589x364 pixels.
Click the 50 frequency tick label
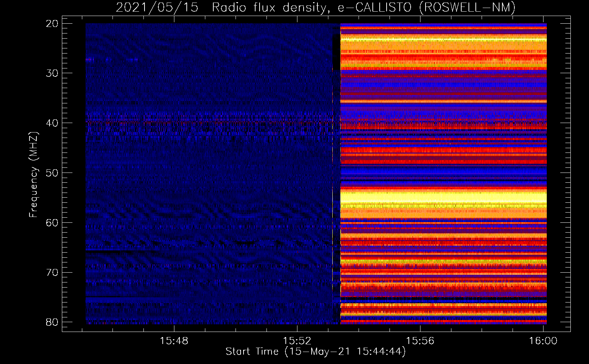pyautogui.click(x=52, y=173)
